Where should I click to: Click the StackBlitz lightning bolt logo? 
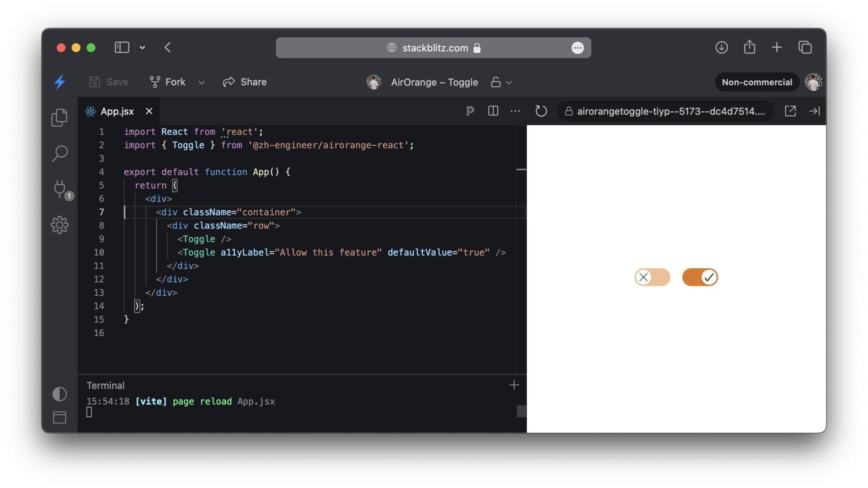60,82
